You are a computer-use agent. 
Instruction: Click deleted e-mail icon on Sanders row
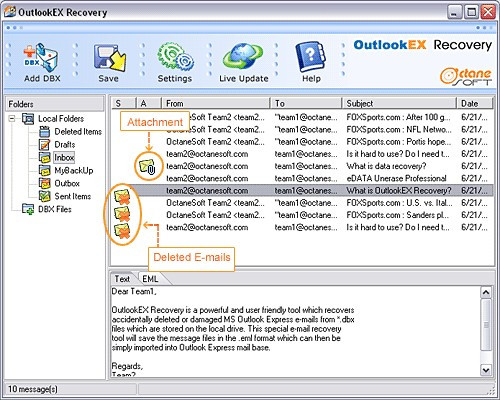[122, 231]
